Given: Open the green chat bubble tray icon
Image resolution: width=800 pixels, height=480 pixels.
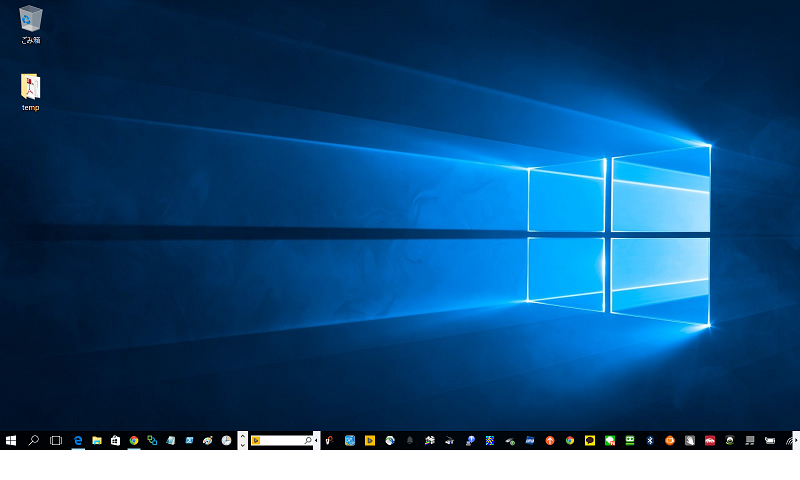Looking at the screenshot, I should click(x=610, y=440).
